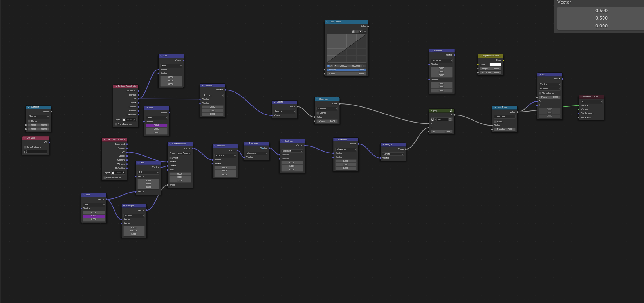Select the vector handle type in Float Curve

332,66
